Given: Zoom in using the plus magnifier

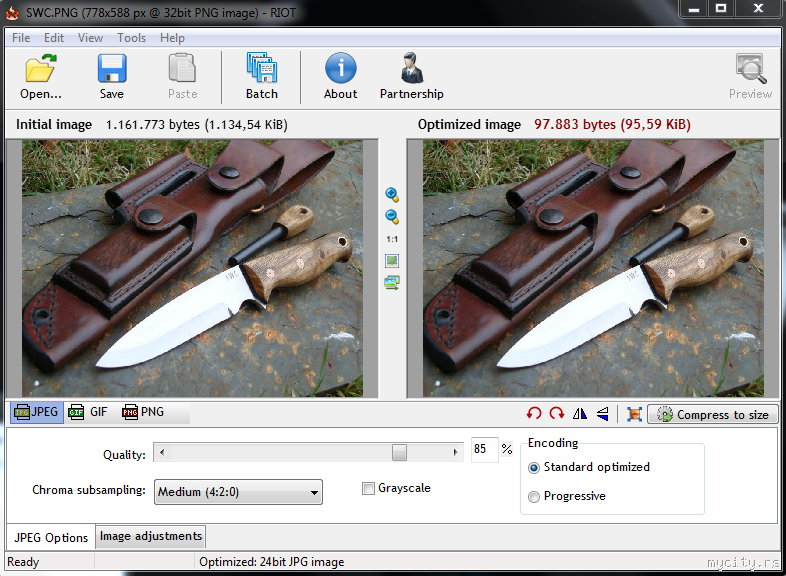Looking at the screenshot, I should (392, 195).
